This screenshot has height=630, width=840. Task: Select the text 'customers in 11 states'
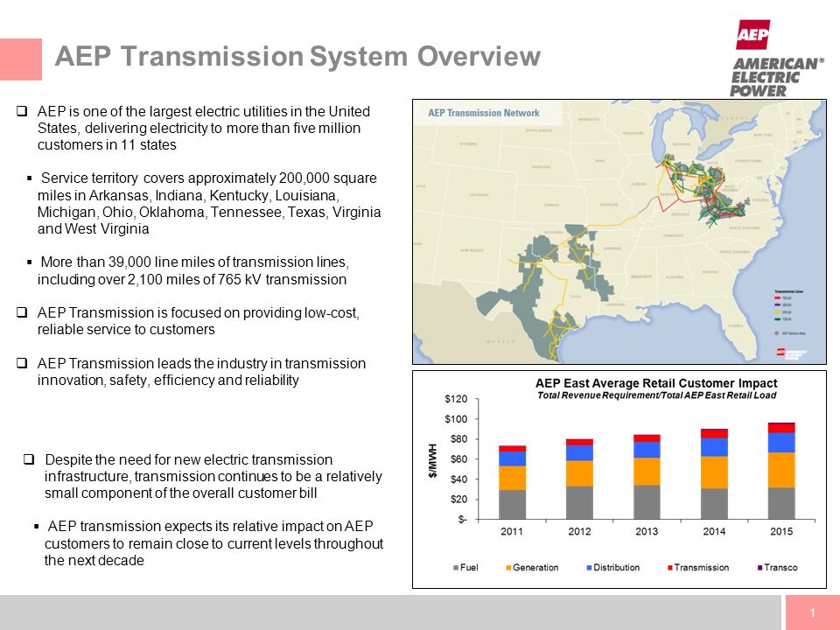(x=107, y=145)
